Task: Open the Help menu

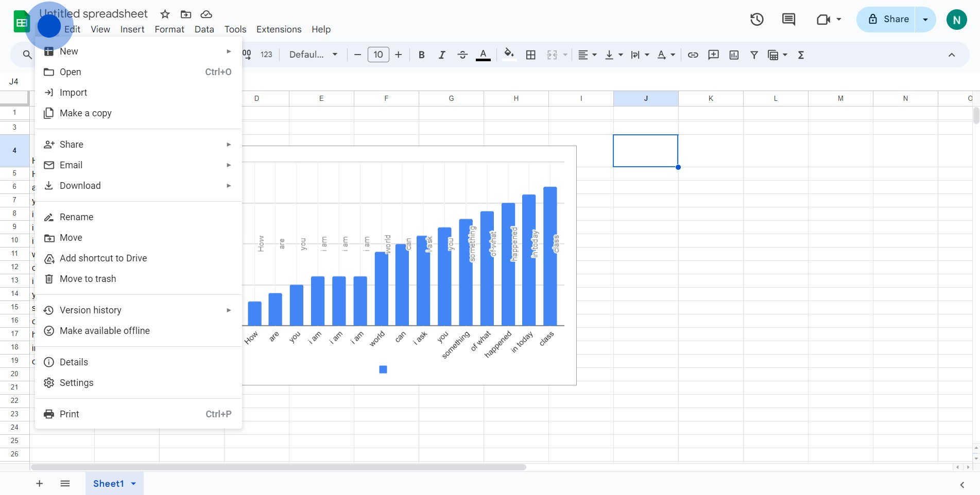Action: coord(321,29)
